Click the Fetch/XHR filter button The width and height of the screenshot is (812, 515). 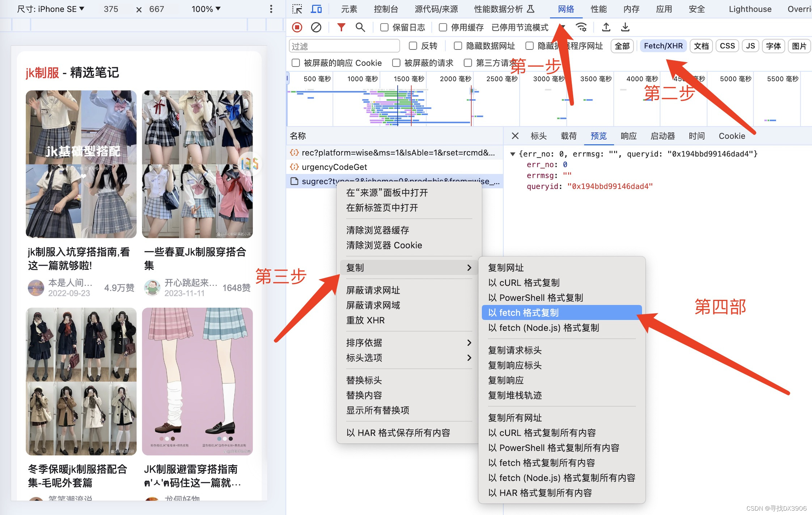[663, 46]
